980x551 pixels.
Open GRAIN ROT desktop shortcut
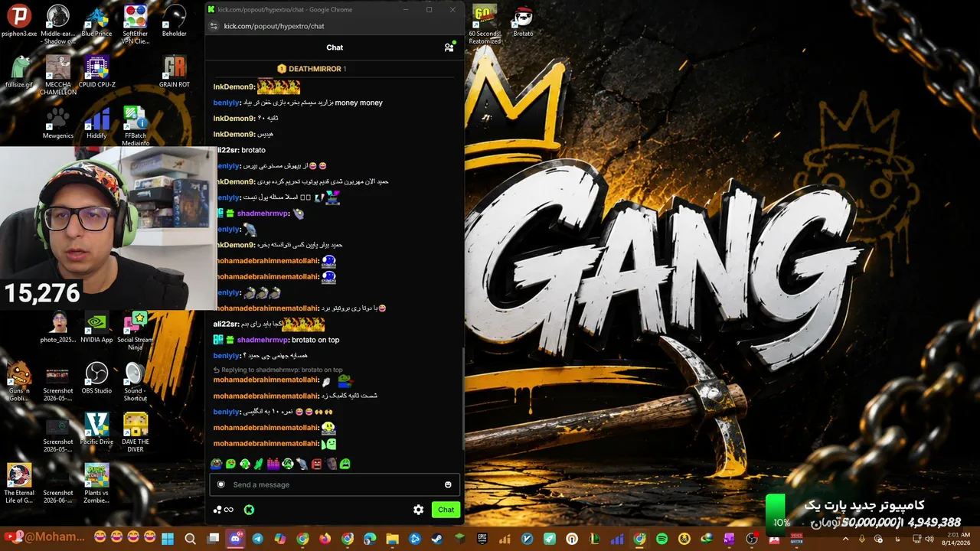(175, 72)
